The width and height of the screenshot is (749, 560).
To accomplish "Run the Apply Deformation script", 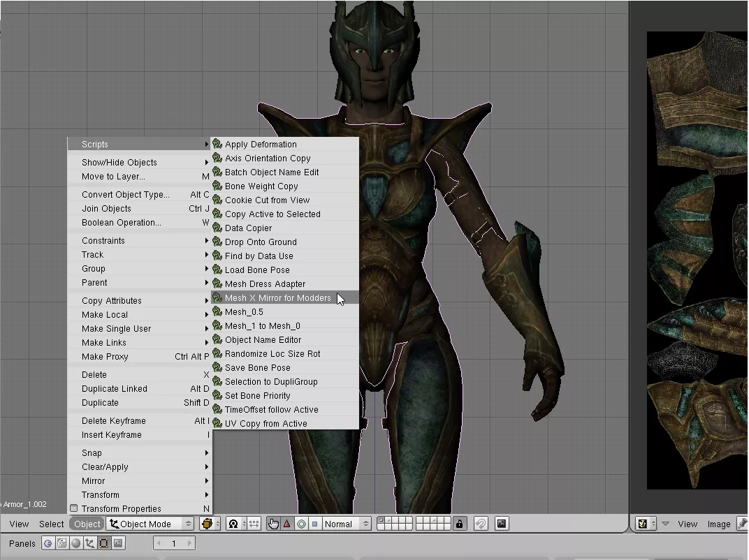I will [284, 144].
